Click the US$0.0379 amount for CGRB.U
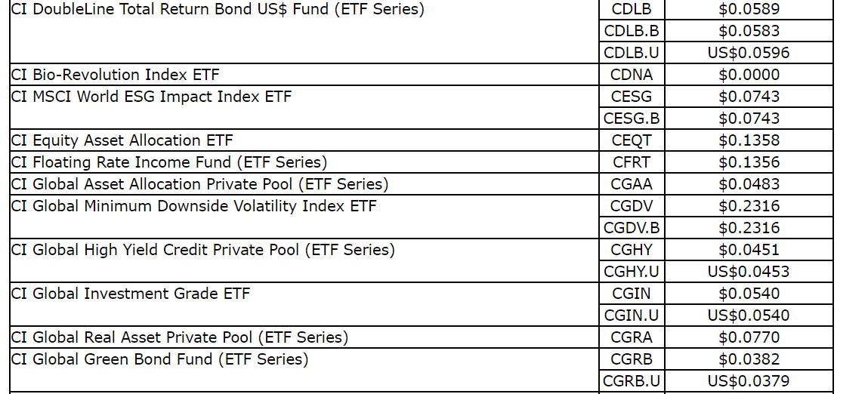This screenshot has width=868, height=394. 749,381
